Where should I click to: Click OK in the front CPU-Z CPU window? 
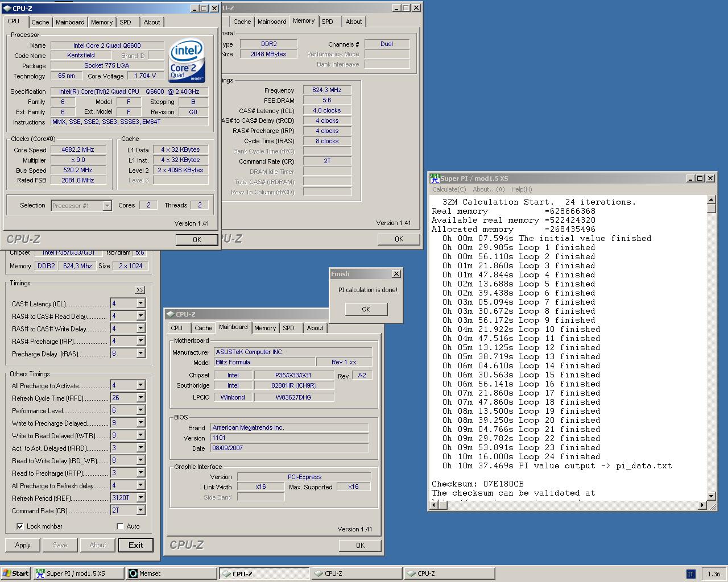197,239
